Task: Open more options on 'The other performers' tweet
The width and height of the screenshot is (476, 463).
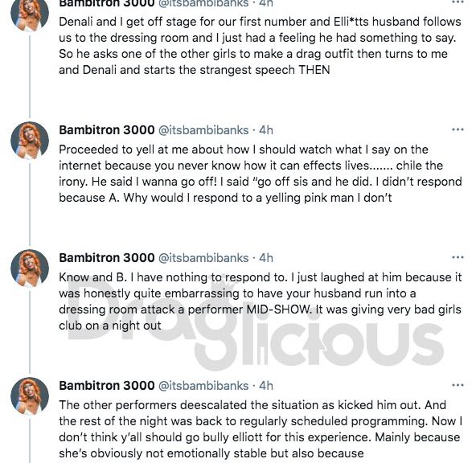Action: [x=458, y=385]
